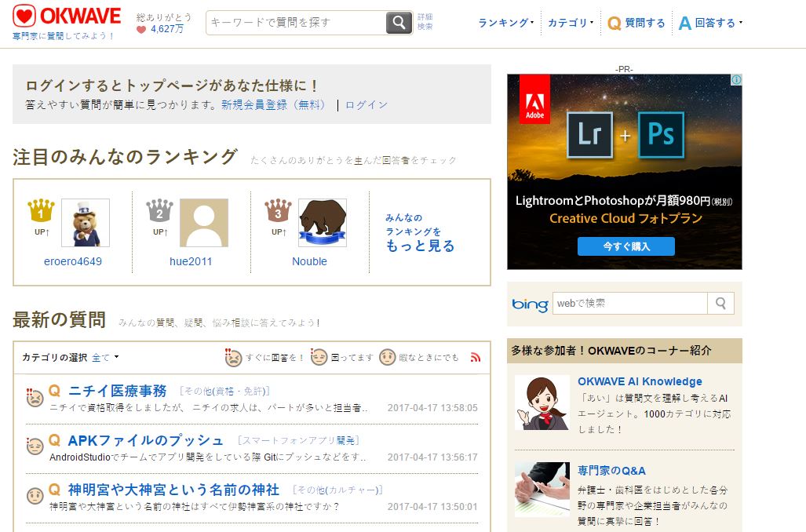Click the Bing webで検索 input field
The height and width of the screenshot is (532, 806).
[630, 303]
